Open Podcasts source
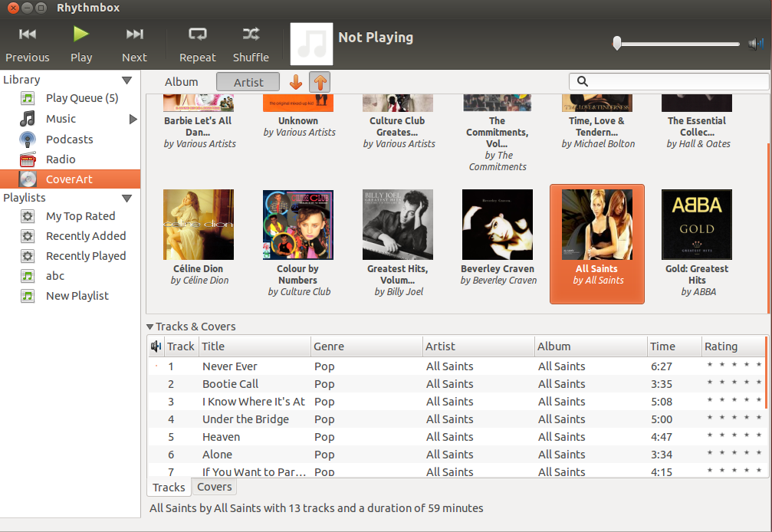Viewport: 772px width, 532px height. click(x=70, y=140)
